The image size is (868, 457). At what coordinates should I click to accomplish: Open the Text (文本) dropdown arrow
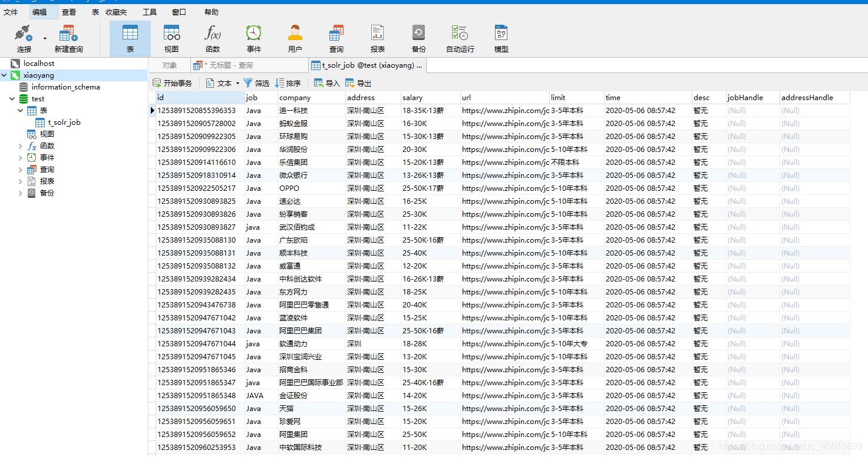click(237, 84)
